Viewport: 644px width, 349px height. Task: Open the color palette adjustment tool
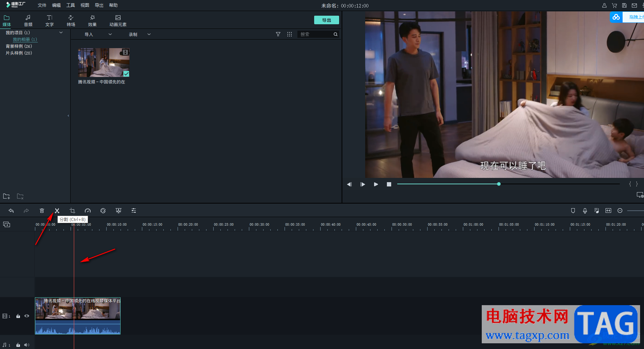click(103, 211)
